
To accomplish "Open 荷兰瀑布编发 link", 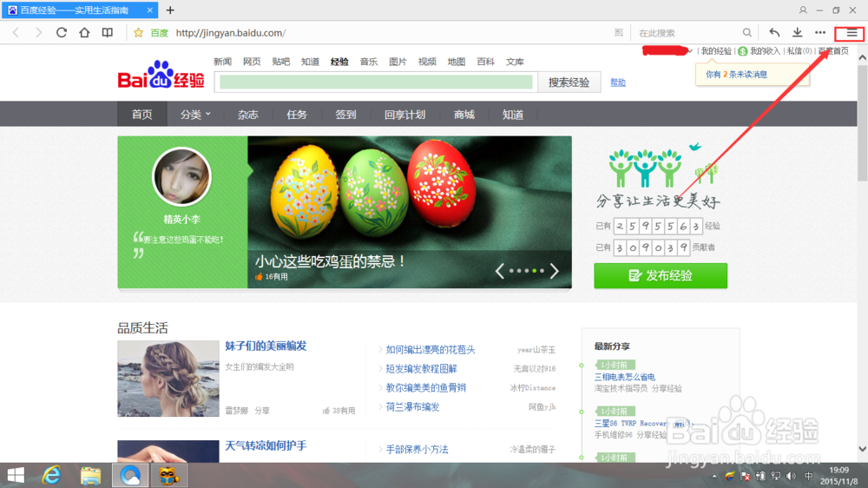I will (x=412, y=406).
